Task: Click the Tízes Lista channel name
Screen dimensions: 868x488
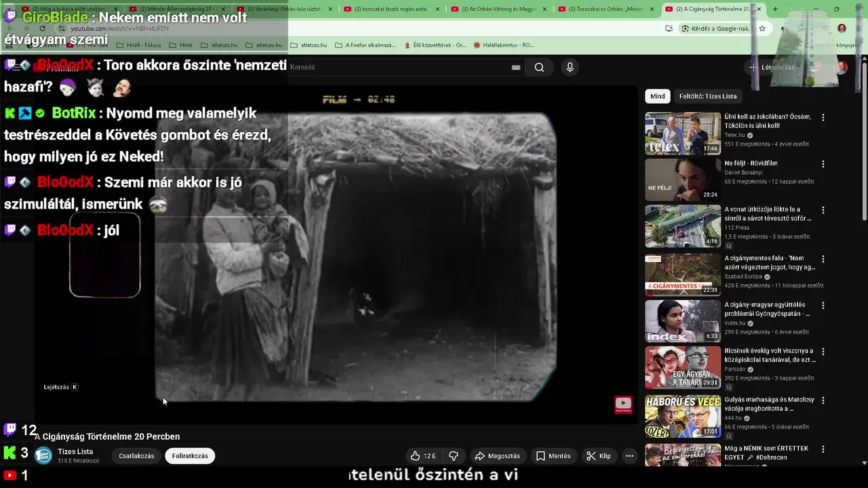Action: point(75,451)
